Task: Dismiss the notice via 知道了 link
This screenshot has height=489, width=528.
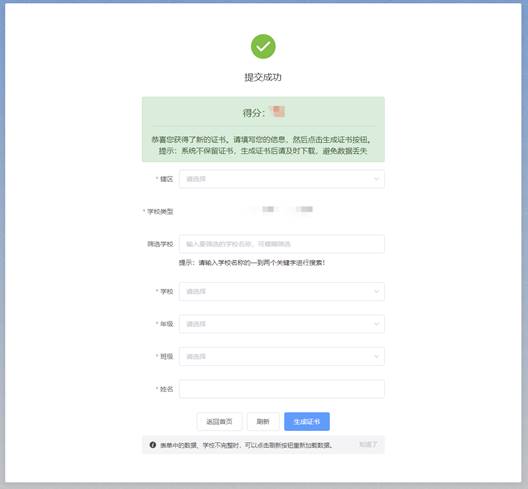Action: click(x=368, y=445)
